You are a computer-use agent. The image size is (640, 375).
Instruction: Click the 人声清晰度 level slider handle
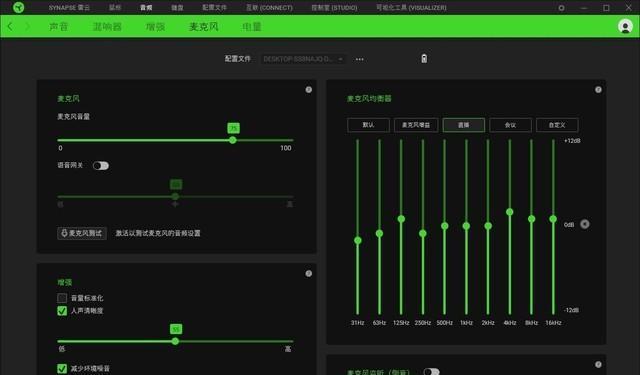click(x=175, y=341)
